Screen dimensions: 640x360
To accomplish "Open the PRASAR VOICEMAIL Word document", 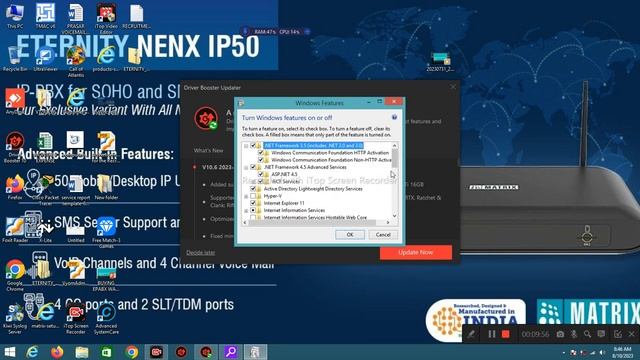I will (x=76, y=18).
